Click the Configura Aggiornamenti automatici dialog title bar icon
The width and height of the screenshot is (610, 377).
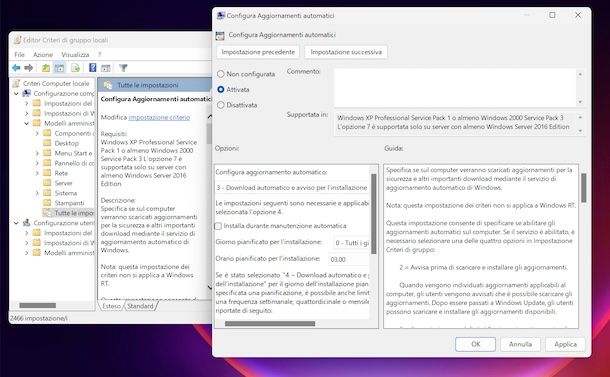(x=221, y=16)
